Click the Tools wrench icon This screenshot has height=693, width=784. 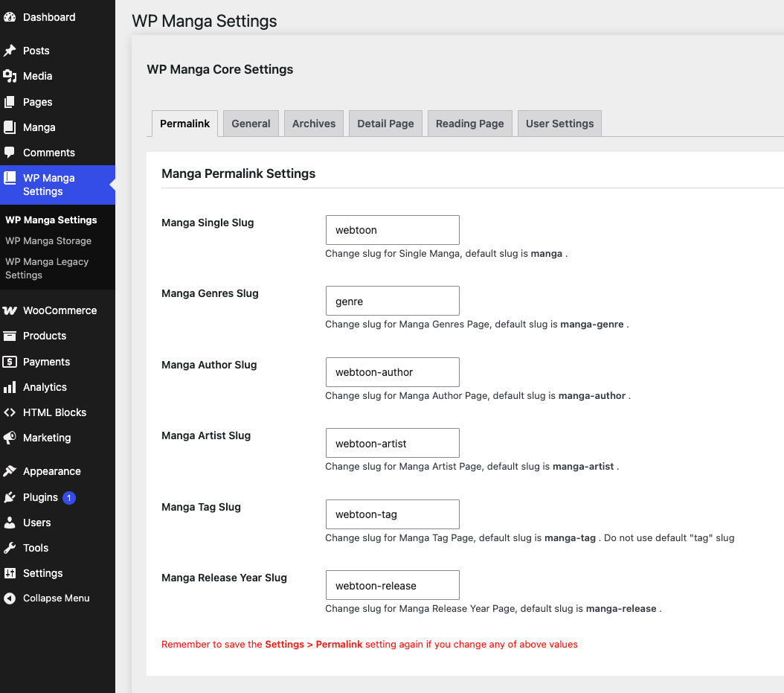coord(10,548)
